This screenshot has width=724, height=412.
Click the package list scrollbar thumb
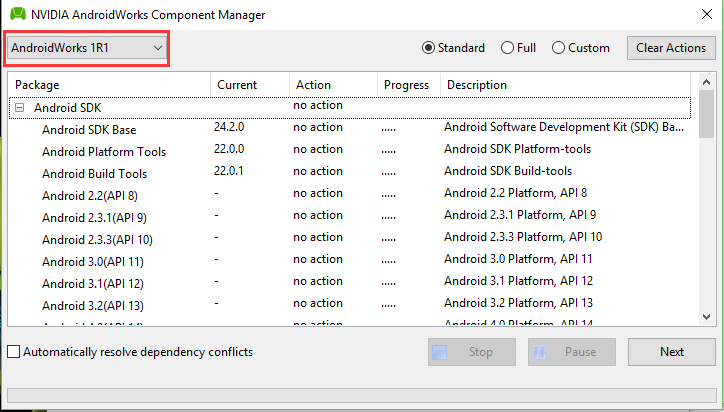point(706,114)
